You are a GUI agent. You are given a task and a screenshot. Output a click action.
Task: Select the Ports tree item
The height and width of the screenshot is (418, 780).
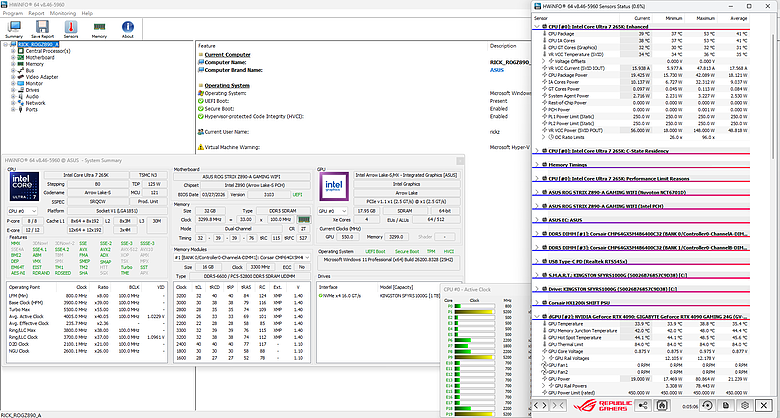(x=31, y=109)
